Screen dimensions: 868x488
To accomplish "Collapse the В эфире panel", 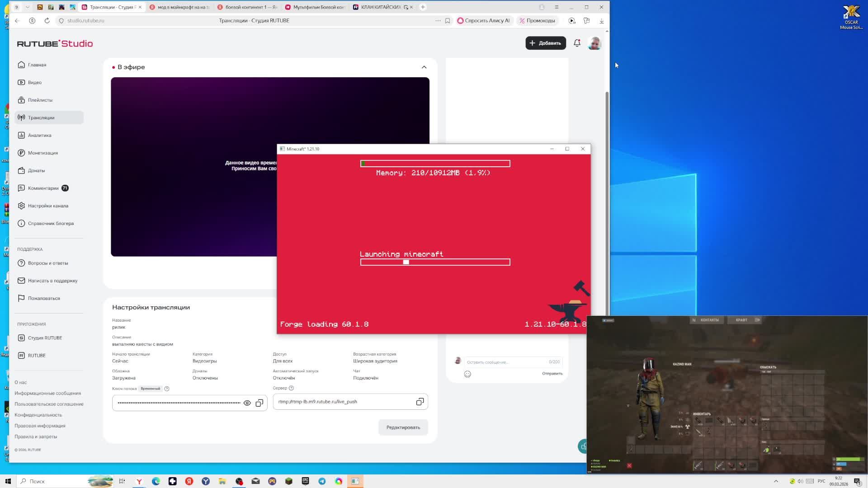I will (424, 67).
